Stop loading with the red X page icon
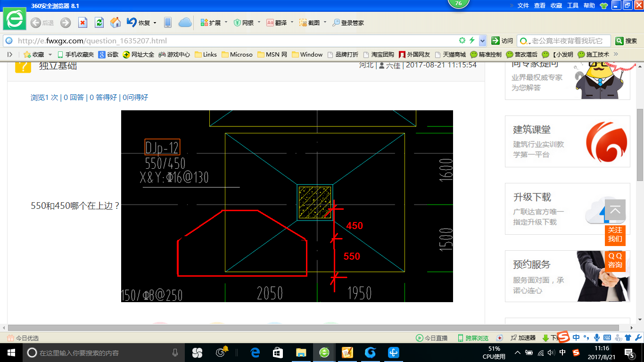This screenshot has width=644, height=362. [x=83, y=23]
